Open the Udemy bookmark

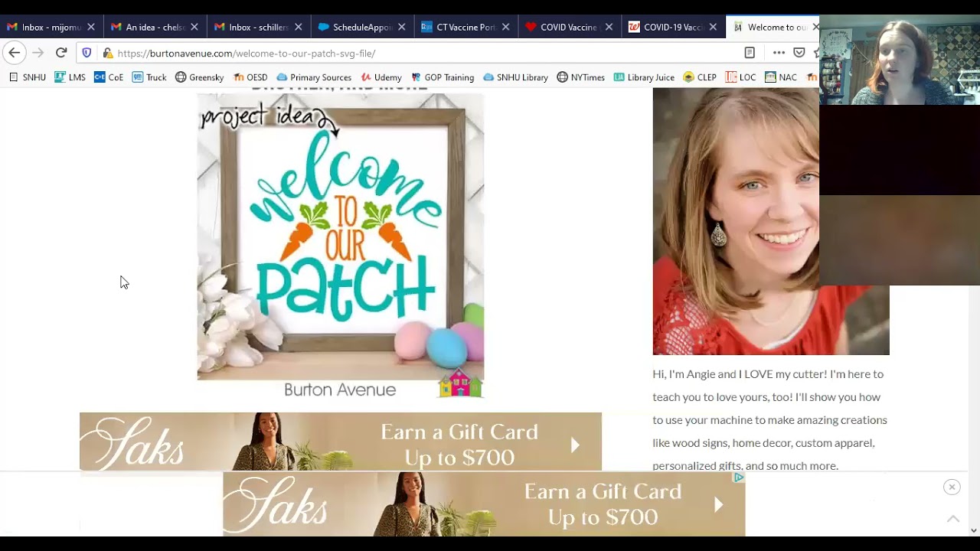pyautogui.click(x=381, y=77)
